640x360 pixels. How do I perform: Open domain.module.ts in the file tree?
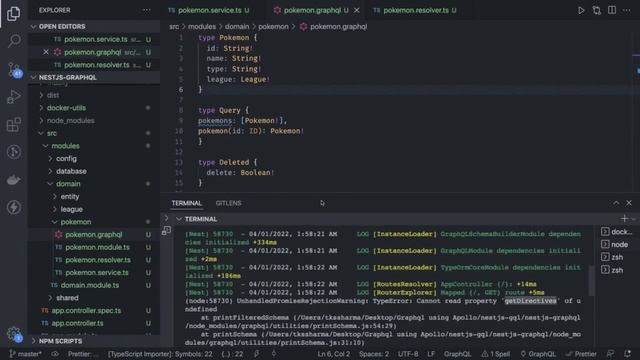point(90,285)
